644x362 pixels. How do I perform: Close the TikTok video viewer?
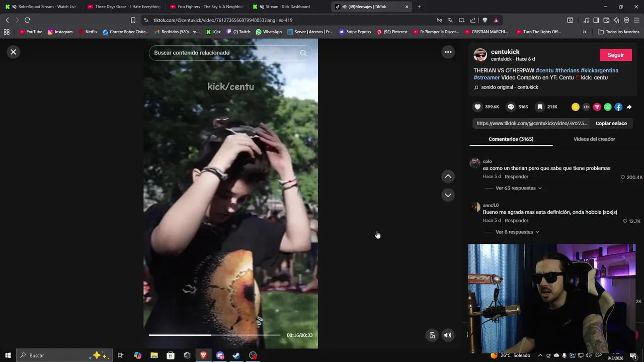pos(14,52)
